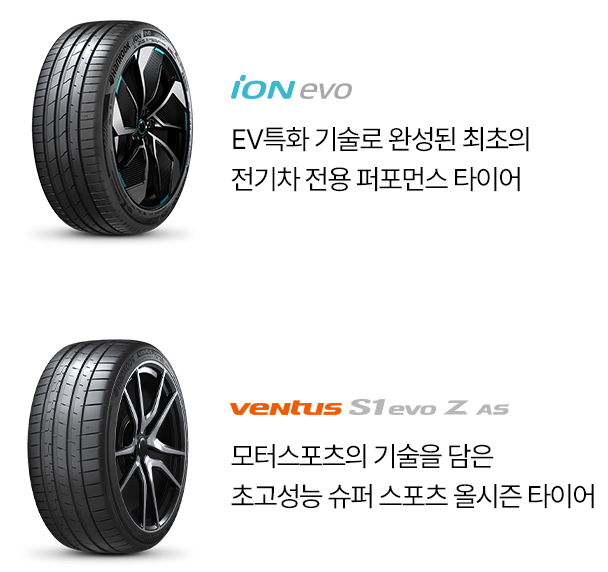Click the gray 'evo' logo text beside iON
Image resolution: width=608 pixels, height=572 pixels.
click(x=326, y=91)
